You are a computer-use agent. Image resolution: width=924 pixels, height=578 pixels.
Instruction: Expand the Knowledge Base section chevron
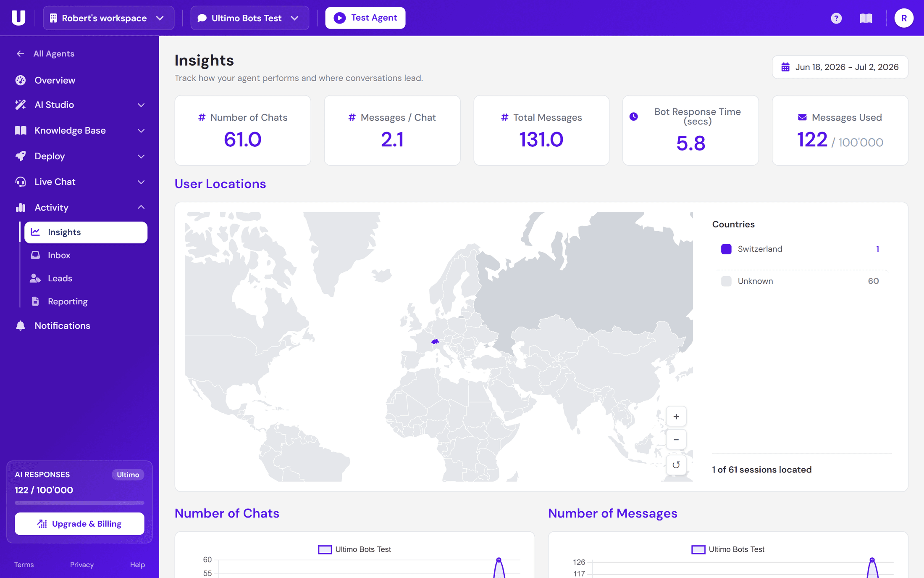click(141, 131)
